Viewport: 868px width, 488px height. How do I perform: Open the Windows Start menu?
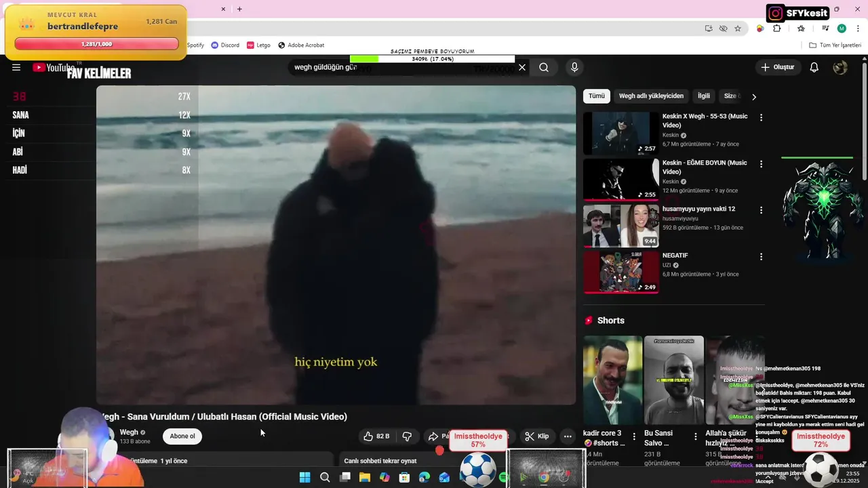304,477
